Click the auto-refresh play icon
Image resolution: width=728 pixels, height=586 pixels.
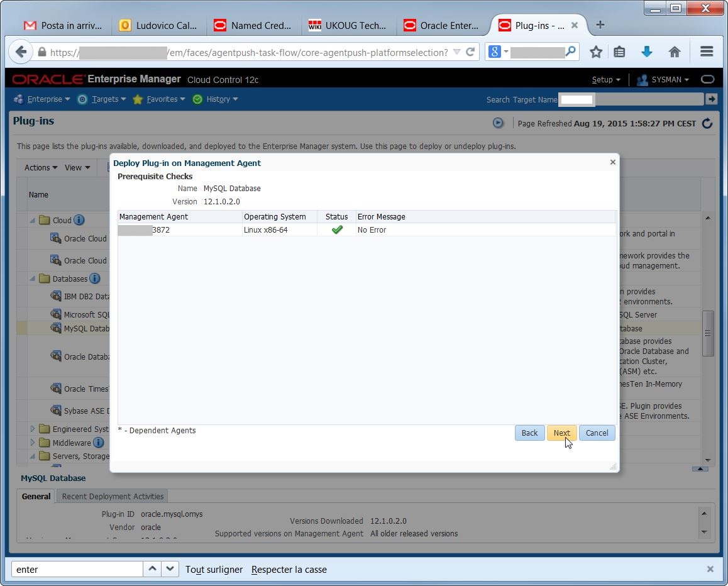pos(498,123)
